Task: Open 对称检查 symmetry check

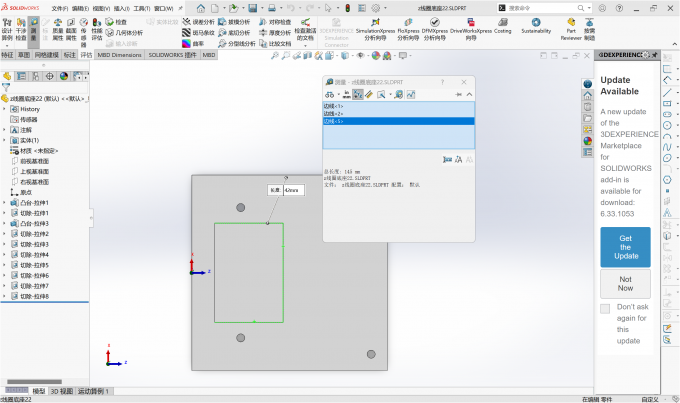Action: click(275, 22)
